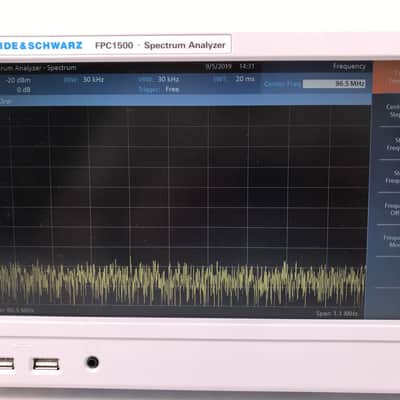Tap the Center Step softkey
Image resolution: width=400 pixels, height=400 pixels.
point(388,110)
